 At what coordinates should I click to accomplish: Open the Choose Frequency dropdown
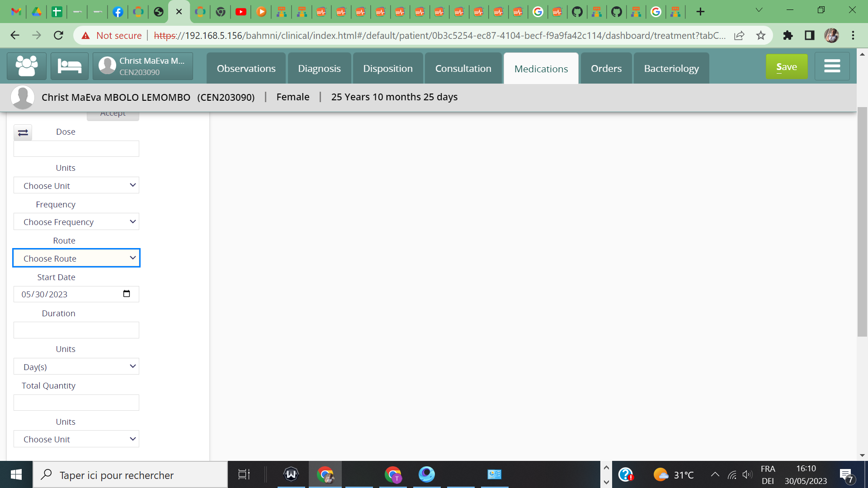click(x=76, y=221)
